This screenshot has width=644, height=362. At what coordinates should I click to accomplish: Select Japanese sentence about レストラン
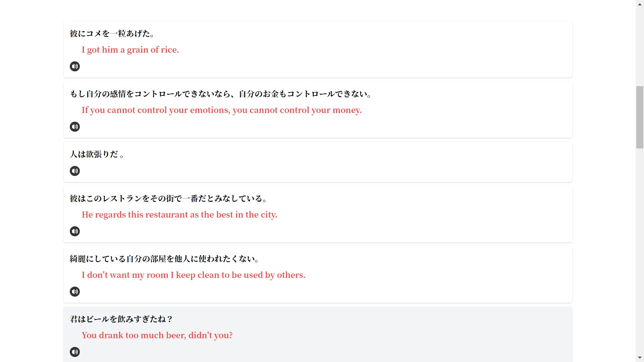tap(168, 198)
